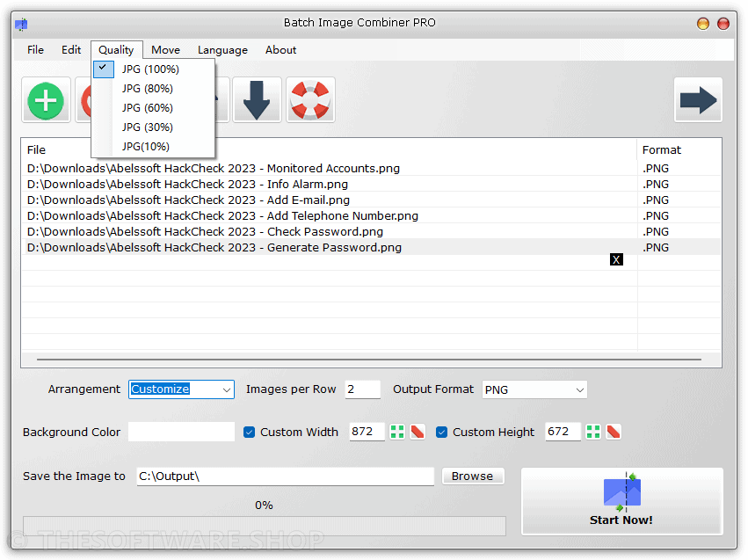Click the green plus Add images icon

tap(46, 100)
